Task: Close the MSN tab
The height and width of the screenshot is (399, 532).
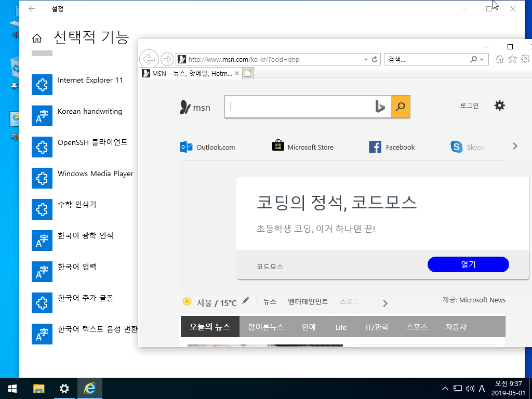Action: 237,73
